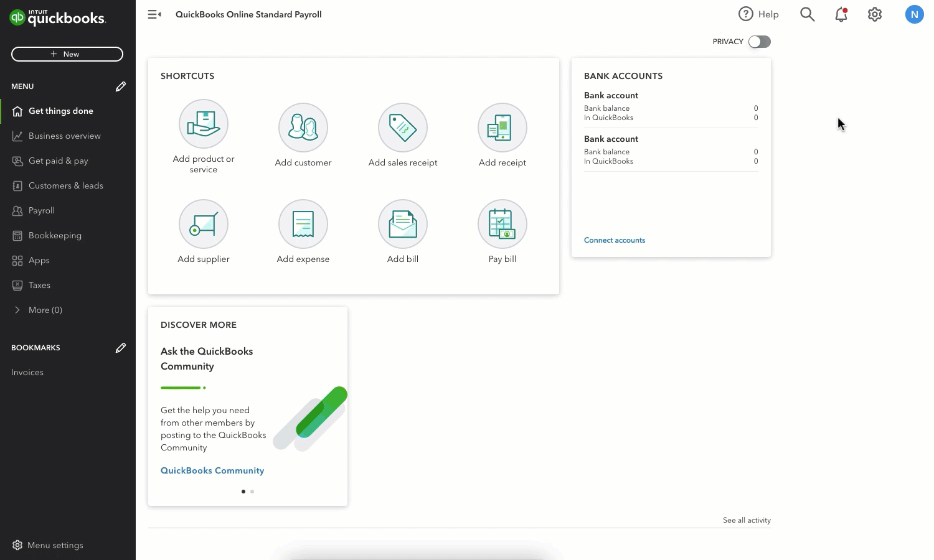Open the QuickBooks Community link
934x560 pixels.
point(212,470)
